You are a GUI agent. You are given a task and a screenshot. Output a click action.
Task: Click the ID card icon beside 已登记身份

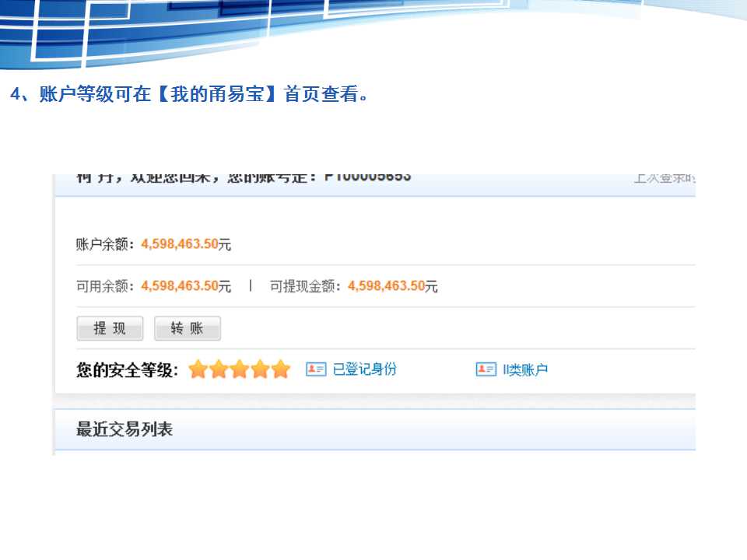pyautogui.click(x=316, y=369)
